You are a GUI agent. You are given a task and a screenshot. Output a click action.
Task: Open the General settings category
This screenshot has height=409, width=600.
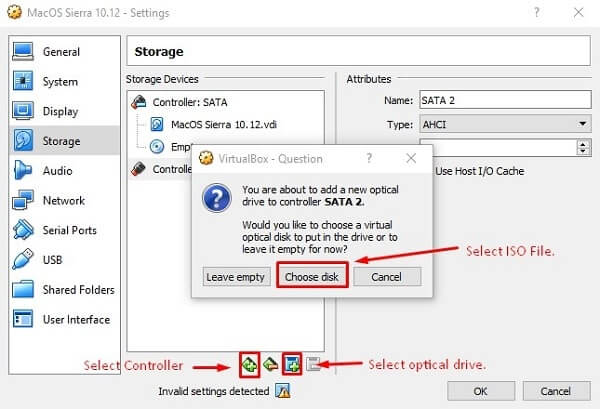(64, 52)
